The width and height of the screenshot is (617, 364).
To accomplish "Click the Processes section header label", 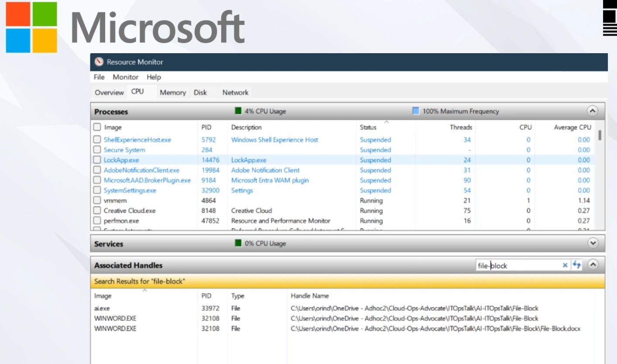I will tap(111, 112).
